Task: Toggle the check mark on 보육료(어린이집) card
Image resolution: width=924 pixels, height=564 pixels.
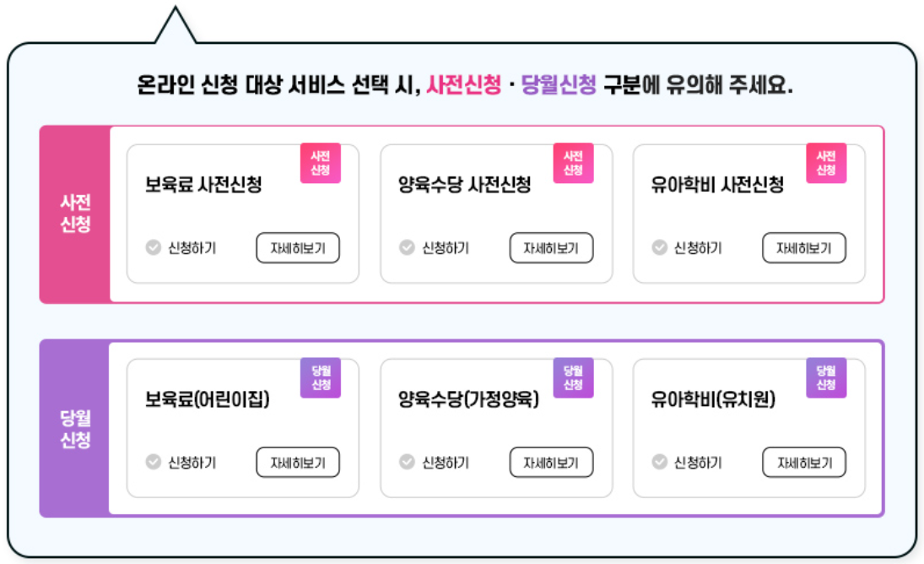Action: 153,462
